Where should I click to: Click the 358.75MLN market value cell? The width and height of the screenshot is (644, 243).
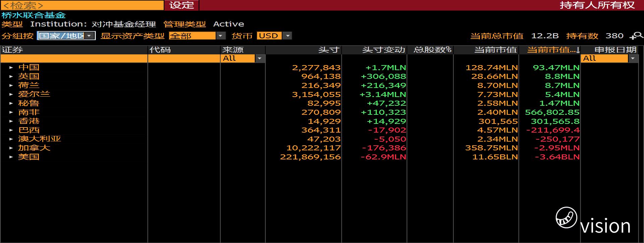[x=491, y=148]
